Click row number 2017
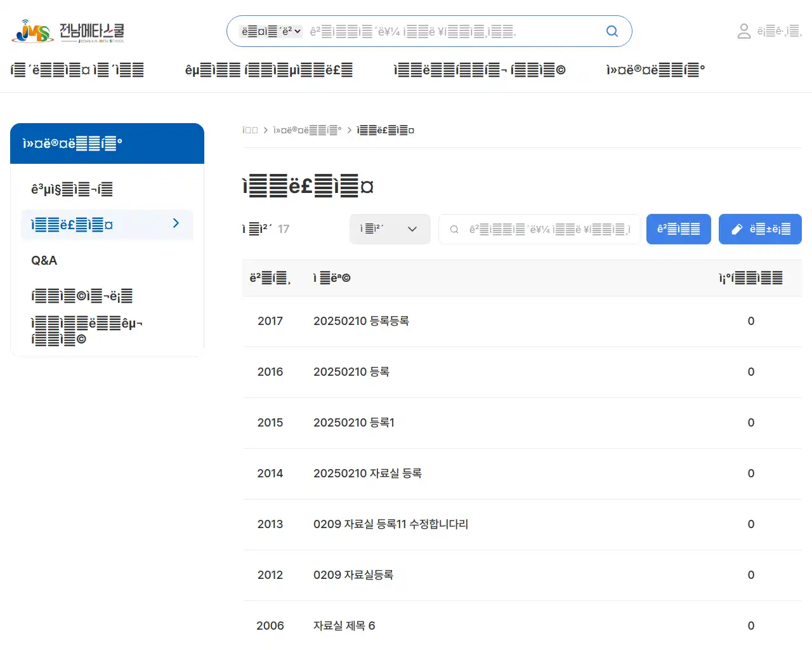The width and height of the screenshot is (812, 650). click(270, 321)
